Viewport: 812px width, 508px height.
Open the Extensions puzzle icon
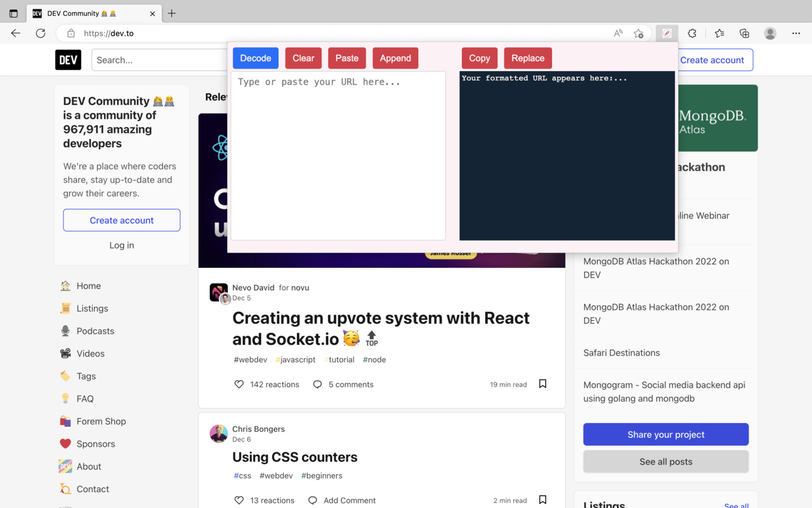(692, 33)
